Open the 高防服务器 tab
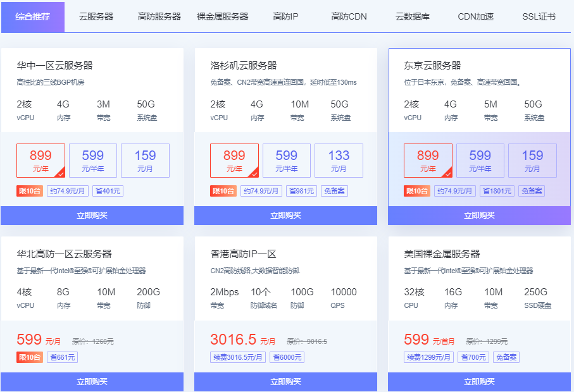Screen dimensions: 574x392 159,17
